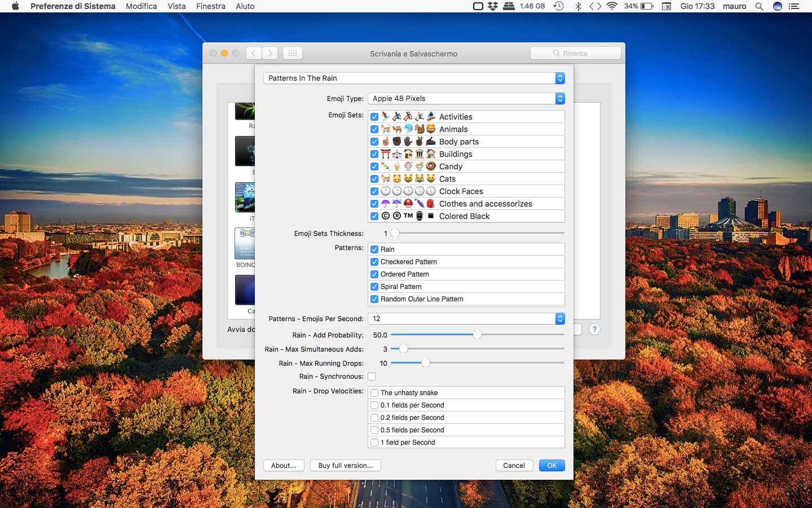Click the Buy full version button
Screen dimensions: 812x508
coord(345,466)
